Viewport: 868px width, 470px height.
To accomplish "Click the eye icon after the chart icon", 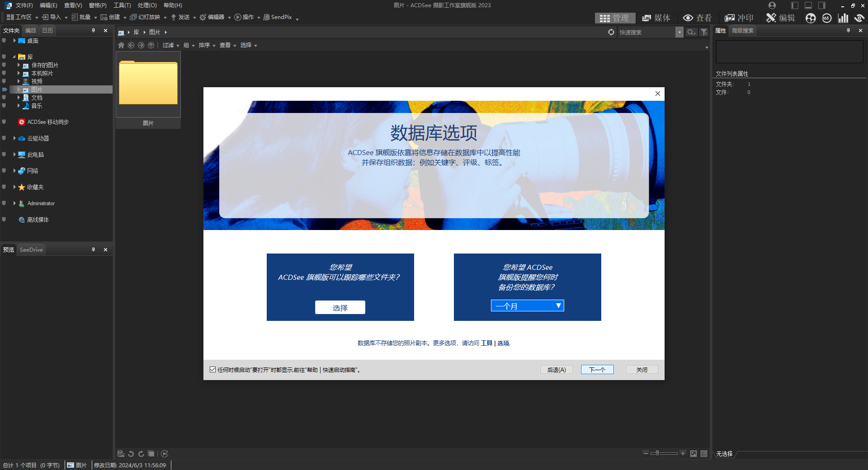I will point(859,18).
